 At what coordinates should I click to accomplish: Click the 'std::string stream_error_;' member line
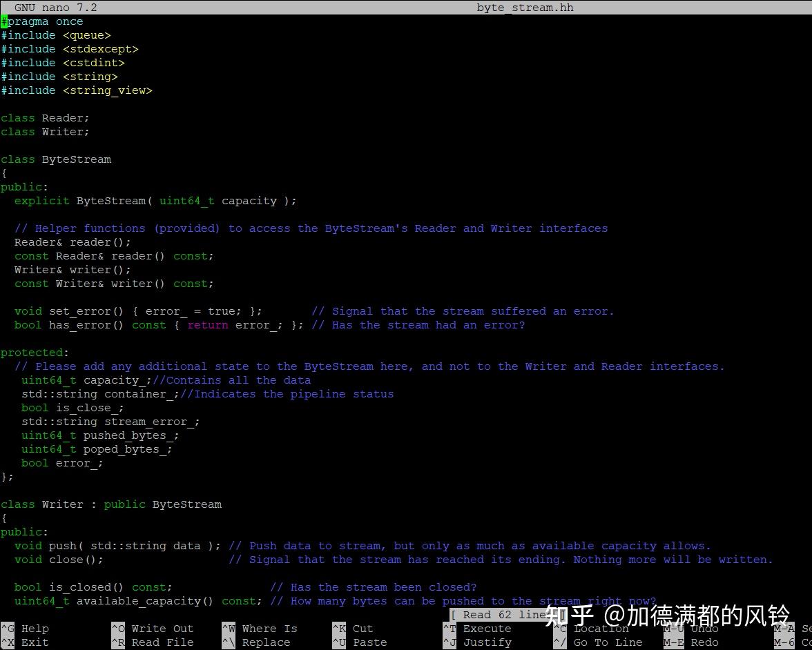pyautogui.click(x=110, y=422)
